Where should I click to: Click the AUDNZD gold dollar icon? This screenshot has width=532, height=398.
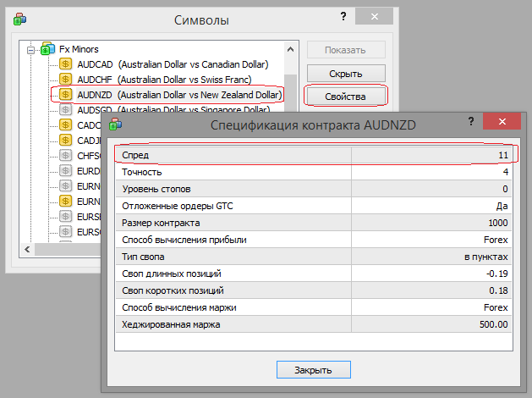coord(65,94)
